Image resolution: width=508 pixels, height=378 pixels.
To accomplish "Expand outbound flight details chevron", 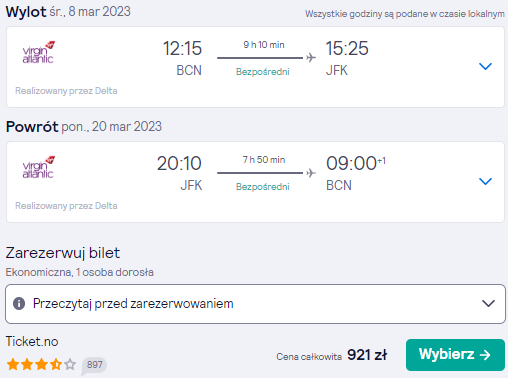I will point(485,66).
